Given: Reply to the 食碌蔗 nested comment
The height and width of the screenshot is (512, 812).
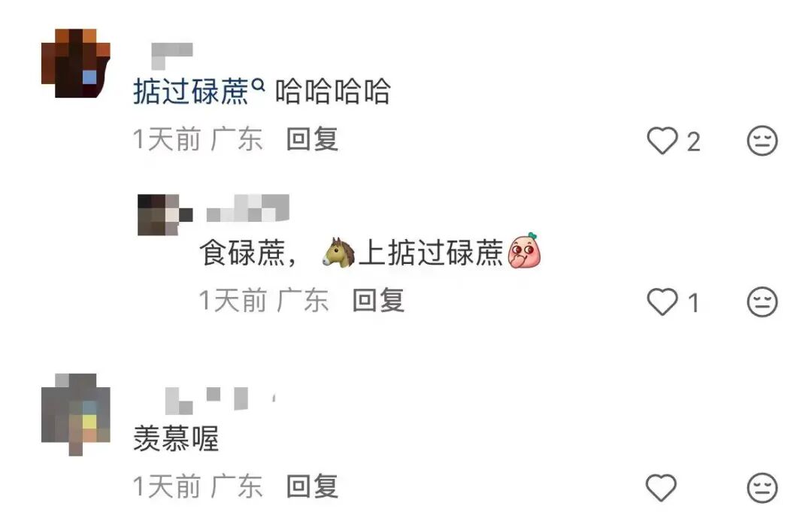Looking at the screenshot, I should [x=378, y=301].
